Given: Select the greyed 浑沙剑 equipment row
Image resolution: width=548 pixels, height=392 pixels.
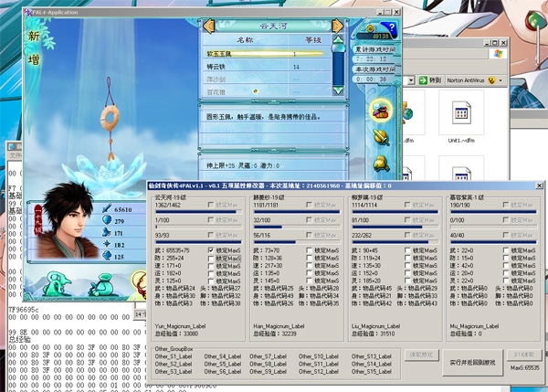Looking at the screenshot, I should 267,79.
